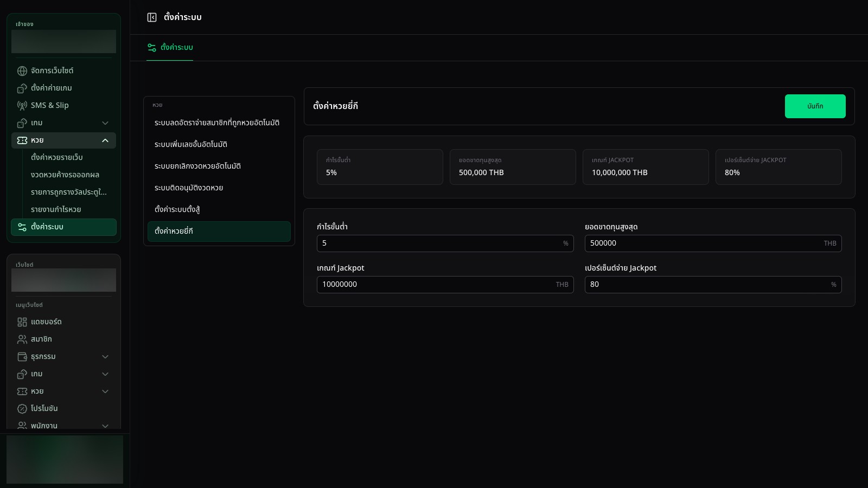Open โปรโมชัน menu item
Image resolution: width=868 pixels, height=488 pixels.
(x=63, y=409)
